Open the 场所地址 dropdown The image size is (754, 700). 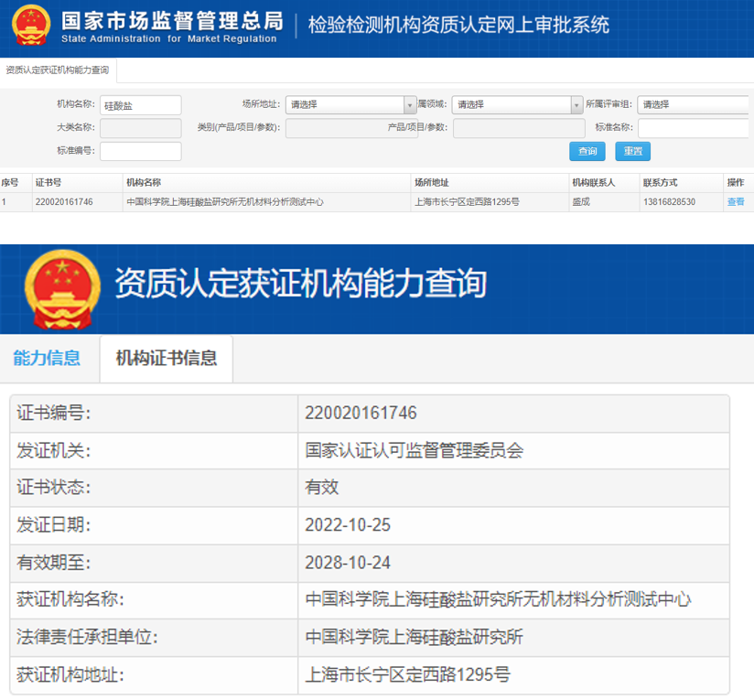[x=351, y=104]
